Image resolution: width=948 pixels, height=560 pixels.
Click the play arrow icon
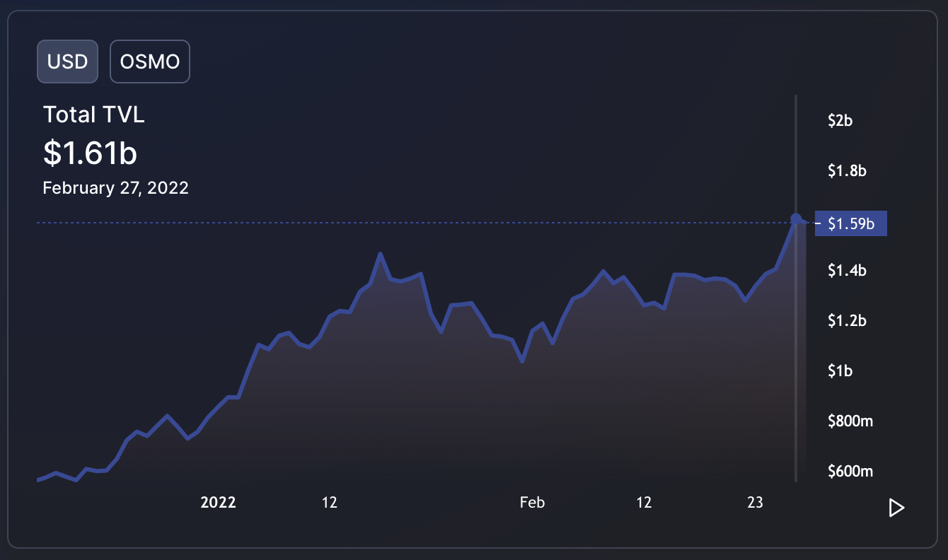896,508
